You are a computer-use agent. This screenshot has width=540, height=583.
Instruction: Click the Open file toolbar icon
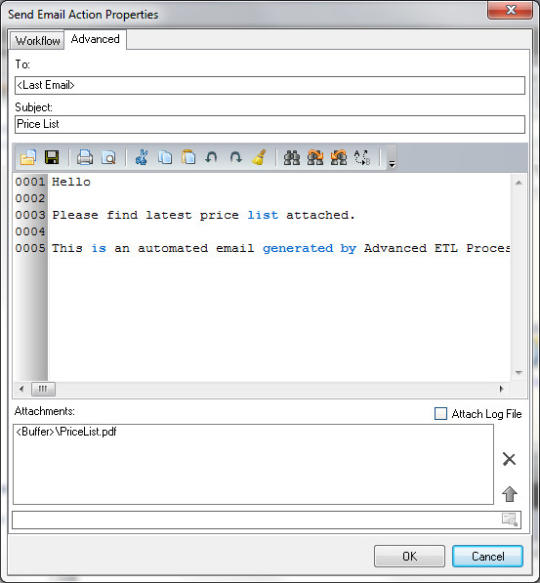click(x=28, y=157)
